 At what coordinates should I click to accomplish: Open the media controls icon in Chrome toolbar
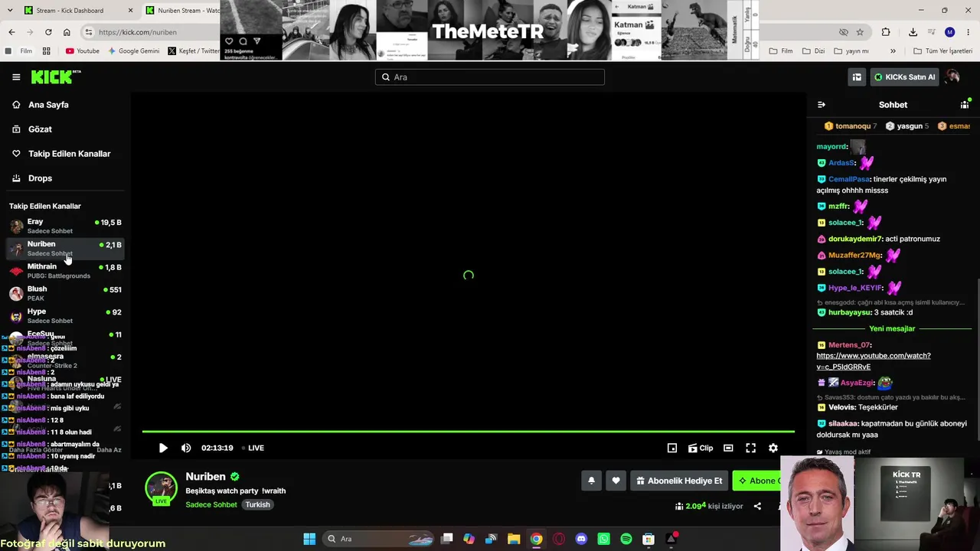(x=931, y=32)
